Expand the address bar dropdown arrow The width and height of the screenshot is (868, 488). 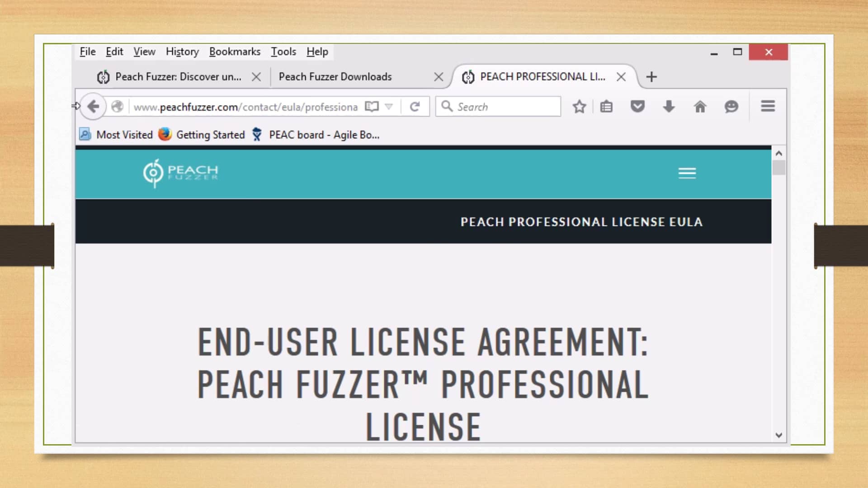(388, 107)
